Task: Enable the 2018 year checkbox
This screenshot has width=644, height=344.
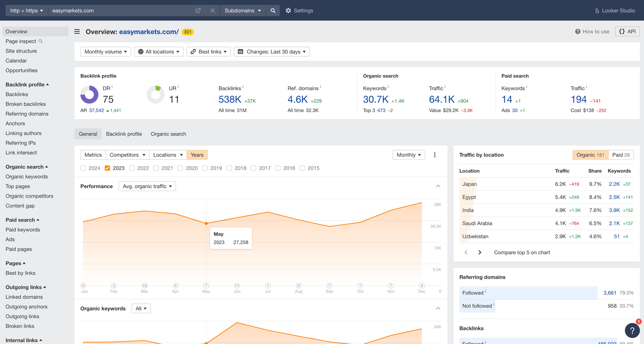Action: [x=229, y=168]
